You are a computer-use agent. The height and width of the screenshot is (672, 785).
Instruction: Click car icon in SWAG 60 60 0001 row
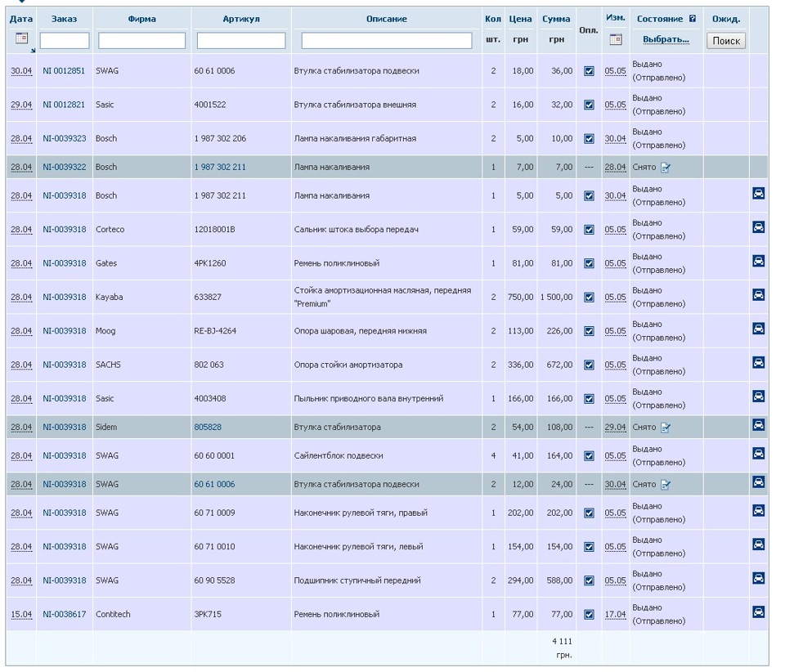click(x=759, y=454)
